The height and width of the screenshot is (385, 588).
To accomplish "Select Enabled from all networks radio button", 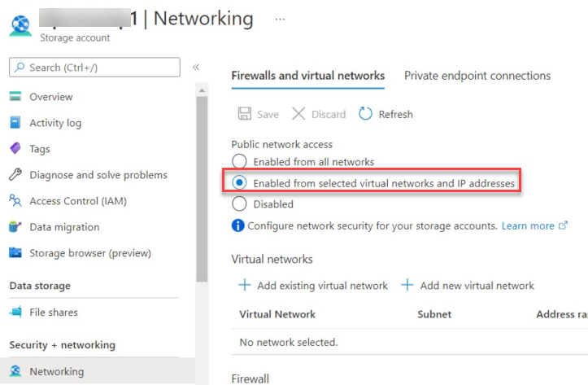I will 239,162.
